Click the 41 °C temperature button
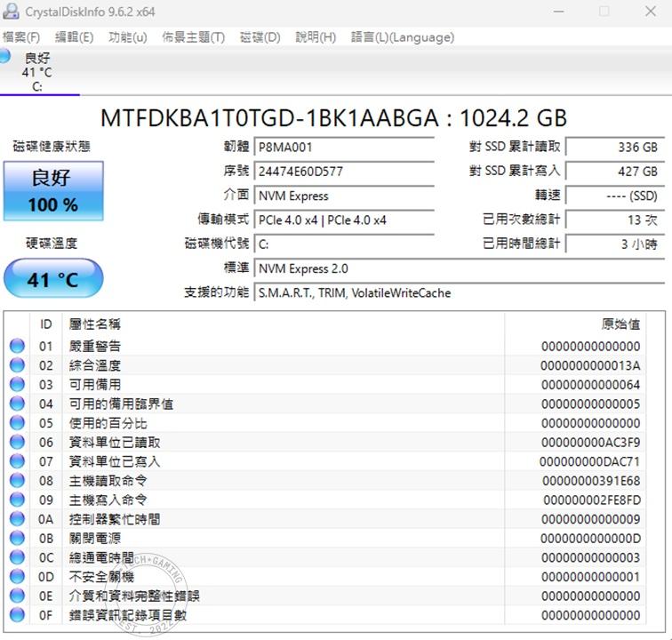672x640 pixels. point(53,279)
